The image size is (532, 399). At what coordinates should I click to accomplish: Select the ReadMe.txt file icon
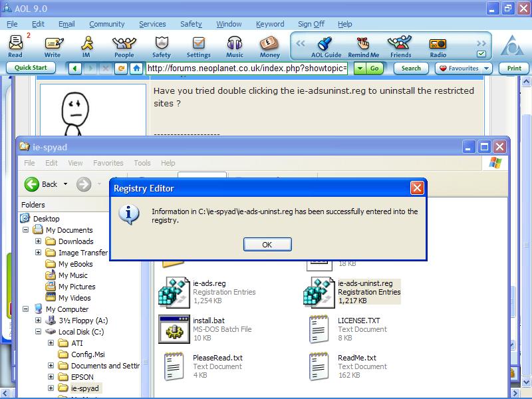point(319,366)
